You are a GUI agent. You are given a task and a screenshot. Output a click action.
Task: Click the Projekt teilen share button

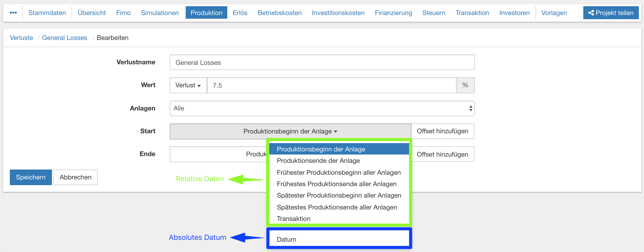[x=611, y=13]
